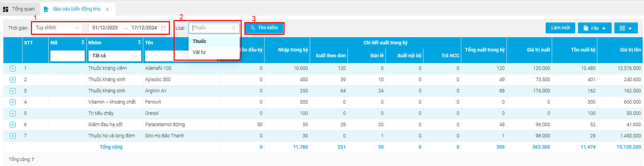Image resolution: width=644 pixels, height=166 pixels.
Task: Click the total stock value 15.120.200
Action: coord(629,147)
